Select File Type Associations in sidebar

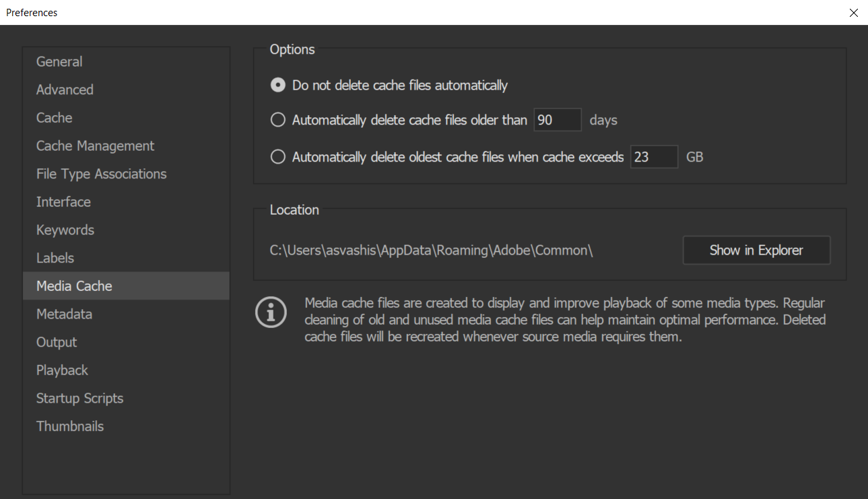point(101,174)
